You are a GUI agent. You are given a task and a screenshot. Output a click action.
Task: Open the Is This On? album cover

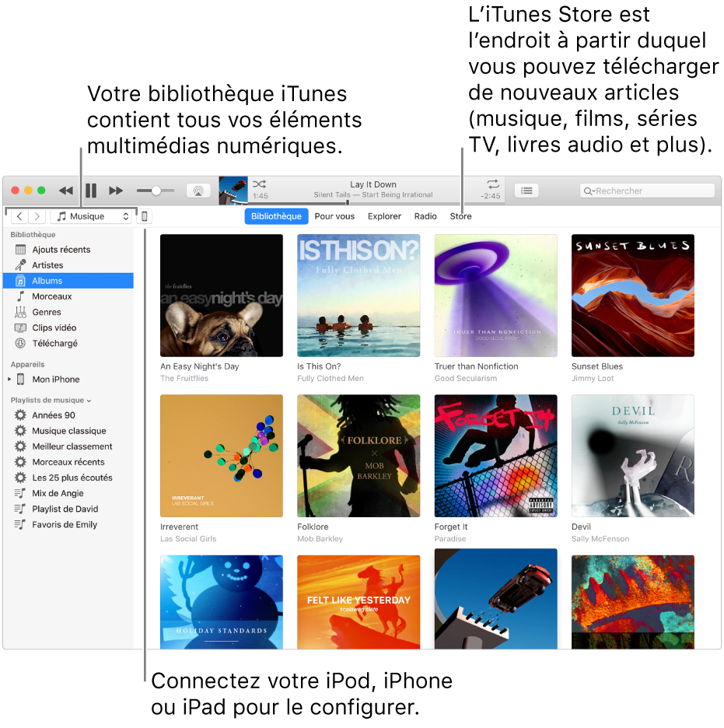[359, 296]
